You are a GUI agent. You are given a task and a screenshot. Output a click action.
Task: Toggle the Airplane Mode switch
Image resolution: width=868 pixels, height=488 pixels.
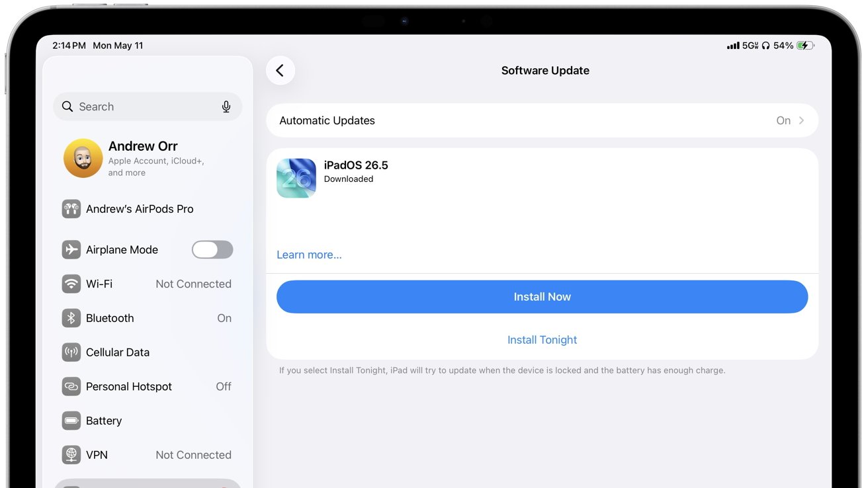pyautogui.click(x=212, y=250)
